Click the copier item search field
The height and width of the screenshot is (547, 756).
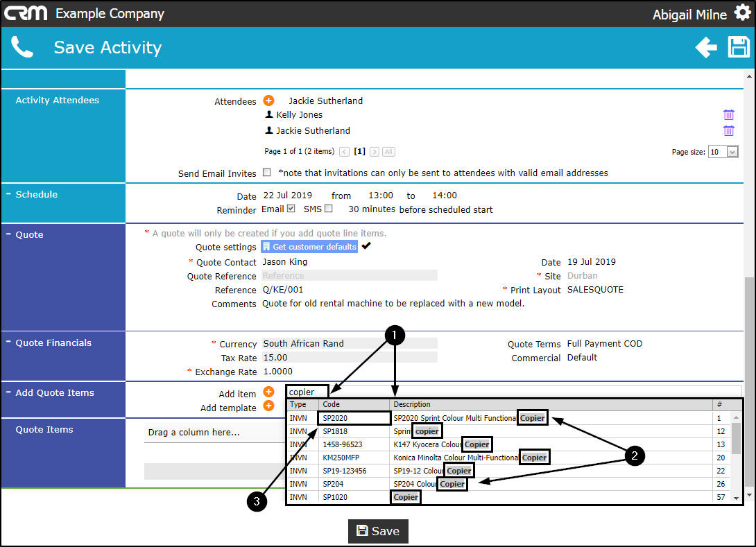(x=308, y=392)
